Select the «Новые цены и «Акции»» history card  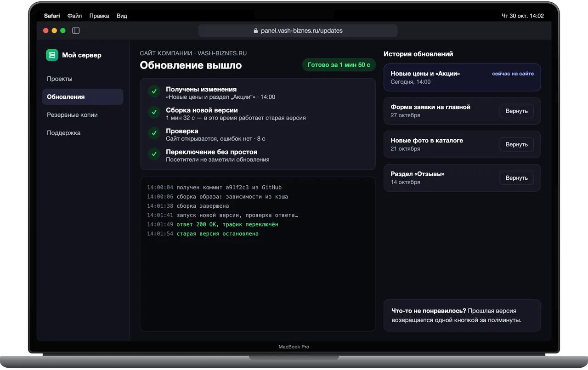pos(462,77)
